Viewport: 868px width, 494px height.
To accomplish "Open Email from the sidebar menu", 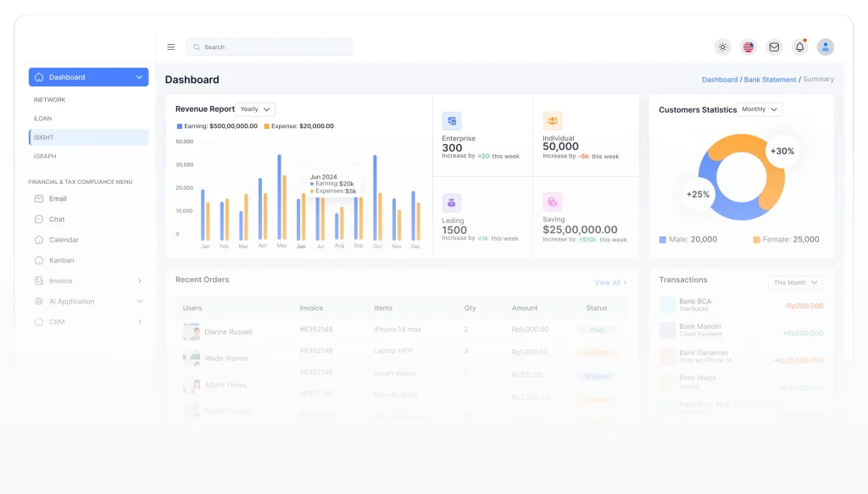I will [x=58, y=198].
